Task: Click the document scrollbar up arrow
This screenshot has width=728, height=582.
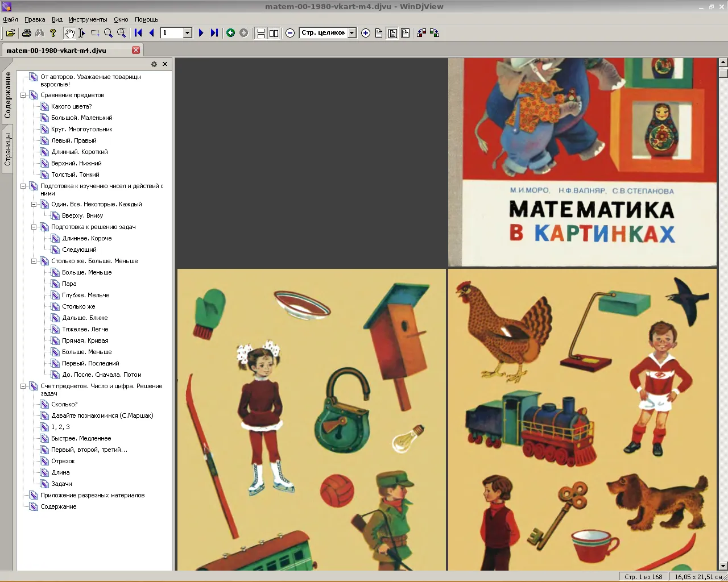Action: coord(723,62)
